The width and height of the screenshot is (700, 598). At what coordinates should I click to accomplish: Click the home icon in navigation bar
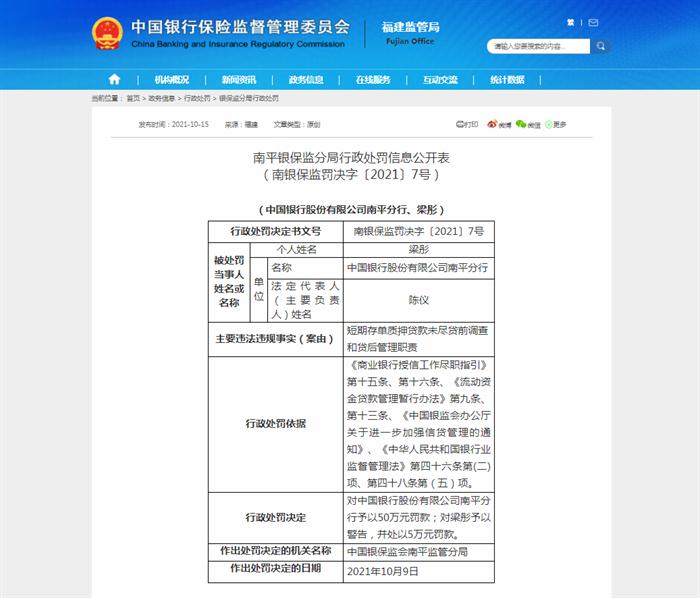tap(114, 79)
